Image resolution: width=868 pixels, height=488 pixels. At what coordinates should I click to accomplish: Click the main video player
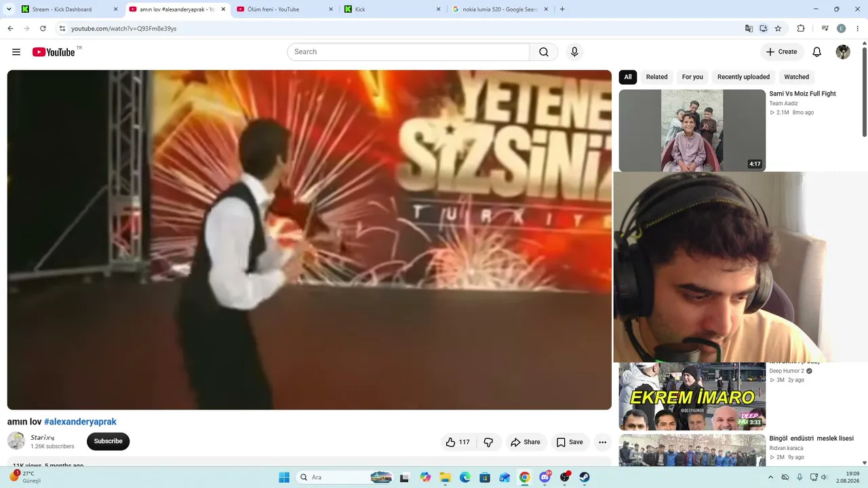[x=309, y=240]
